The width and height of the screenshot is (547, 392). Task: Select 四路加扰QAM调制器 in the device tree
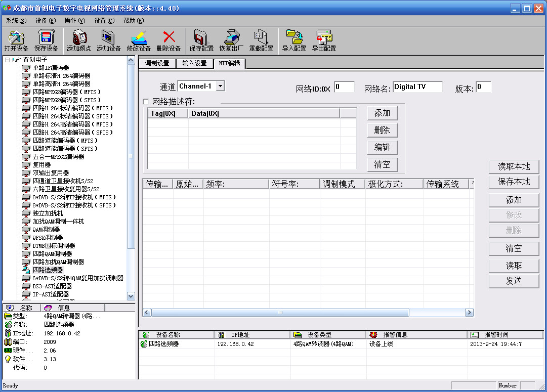(58, 262)
